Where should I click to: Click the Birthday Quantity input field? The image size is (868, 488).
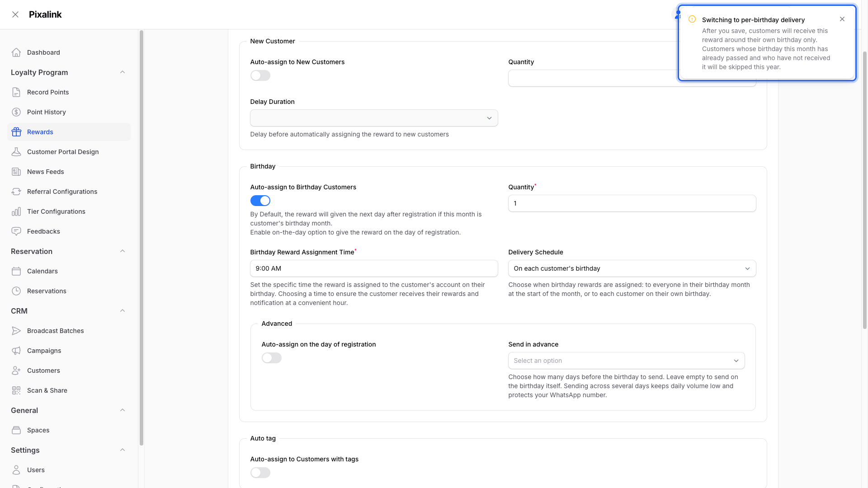(x=632, y=203)
